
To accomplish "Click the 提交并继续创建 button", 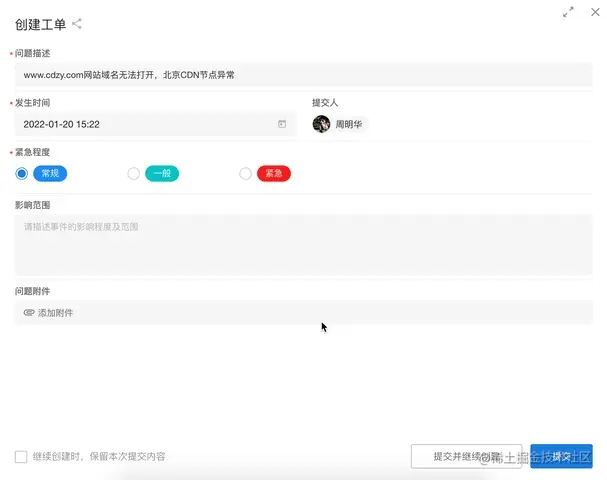I will tap(466, 456).
